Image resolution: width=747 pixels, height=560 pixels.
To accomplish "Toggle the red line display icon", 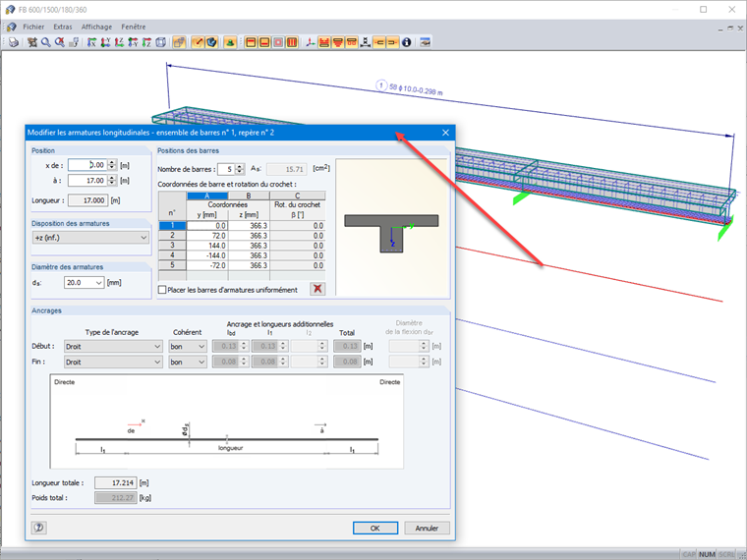I will 198,42.
